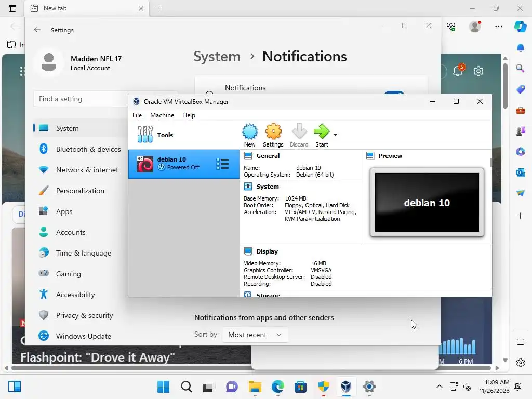Open the Start button dropdown arrow

pos(335,135)
